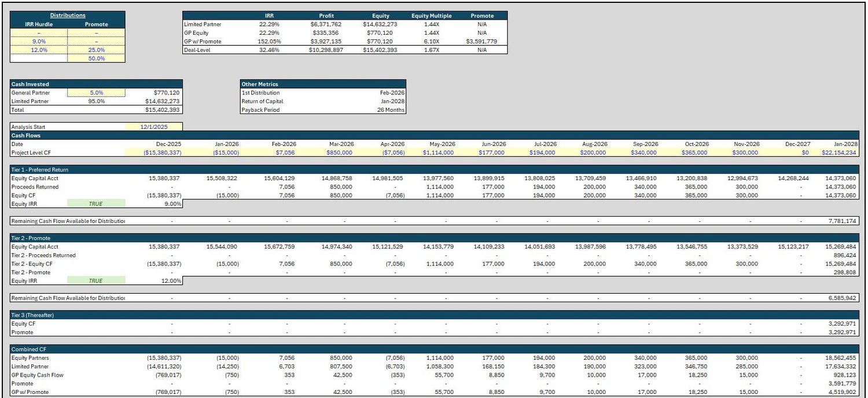Click the GP Equity Cash Flow row label

click(38, 375)
